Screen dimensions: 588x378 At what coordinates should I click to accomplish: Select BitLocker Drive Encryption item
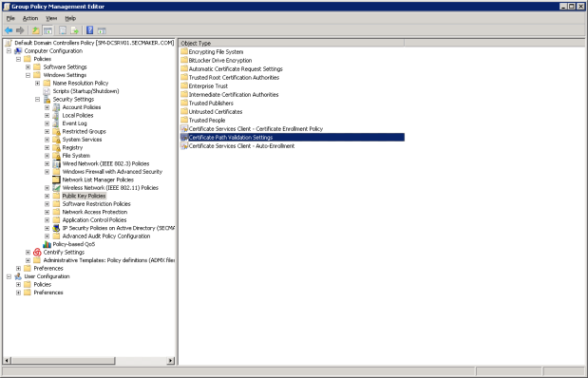220,61
